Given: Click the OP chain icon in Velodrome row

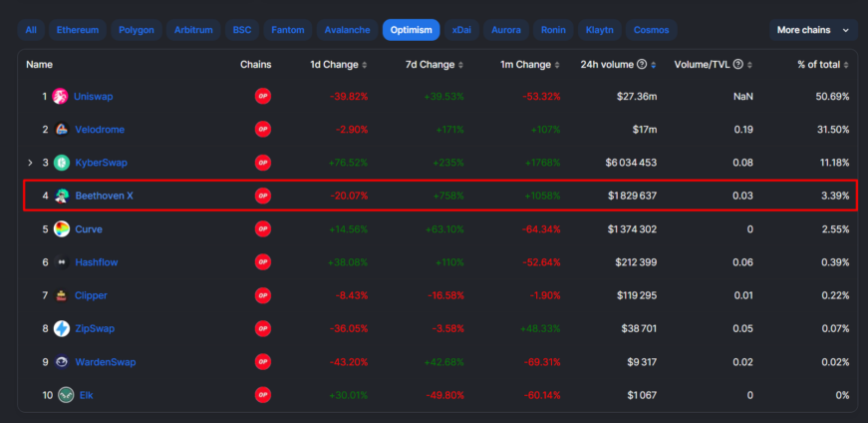Looking at the screenshot, I should pyautogui.click(x=263, y=130).
